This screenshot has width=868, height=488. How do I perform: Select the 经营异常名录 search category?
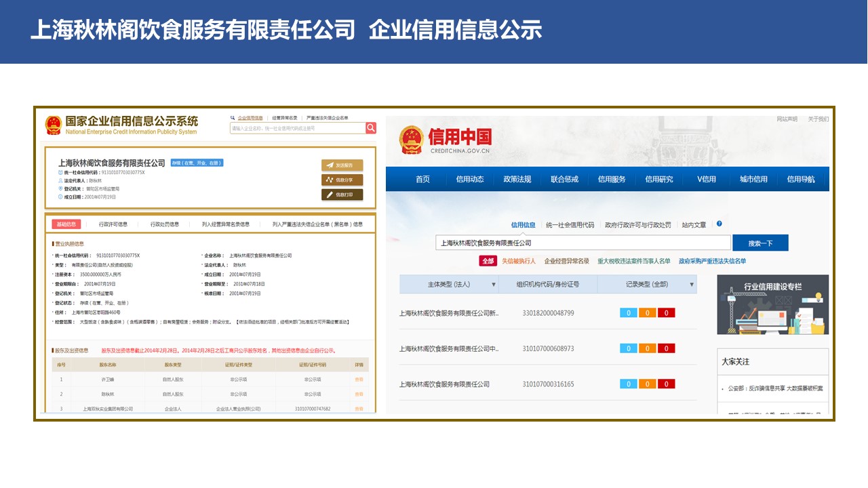coord(285,118)
